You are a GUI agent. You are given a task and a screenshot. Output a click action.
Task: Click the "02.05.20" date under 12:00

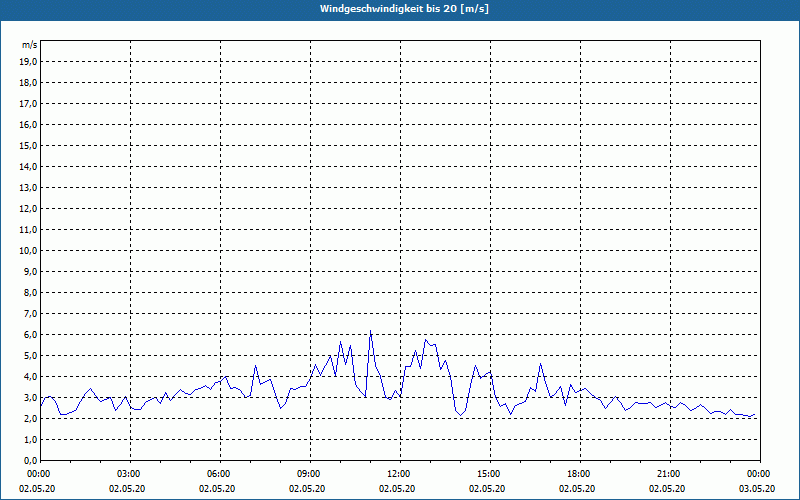(397, 489)
